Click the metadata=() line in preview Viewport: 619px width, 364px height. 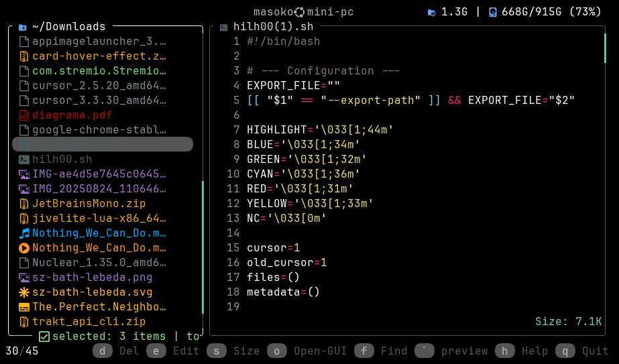[283, 292]
